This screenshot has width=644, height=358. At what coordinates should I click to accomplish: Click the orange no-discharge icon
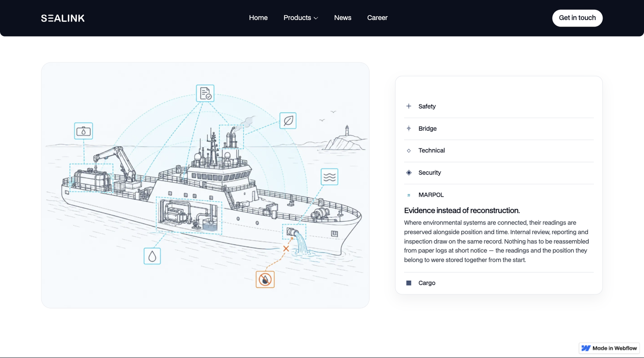point(265,279)
